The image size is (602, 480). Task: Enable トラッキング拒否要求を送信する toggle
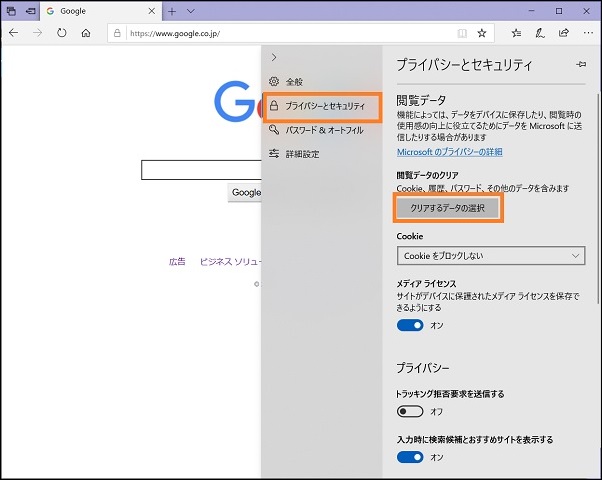pyautogui.click(x=410, y=411)
